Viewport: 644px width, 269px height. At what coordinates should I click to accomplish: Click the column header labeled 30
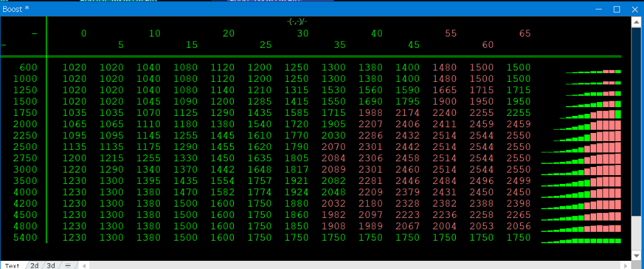coord(303,33)
